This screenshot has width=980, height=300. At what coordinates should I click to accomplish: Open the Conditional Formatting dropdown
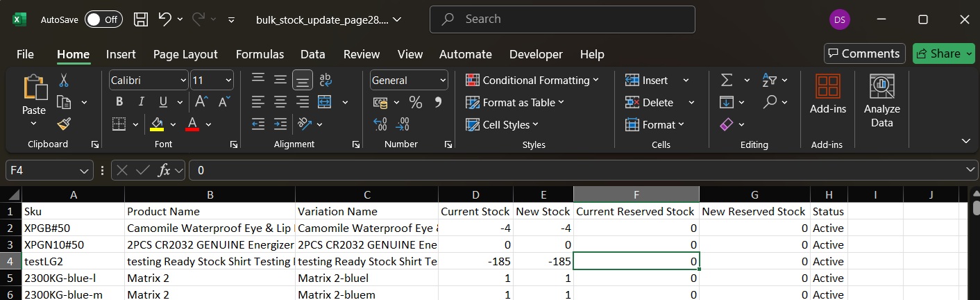[532, 81]
